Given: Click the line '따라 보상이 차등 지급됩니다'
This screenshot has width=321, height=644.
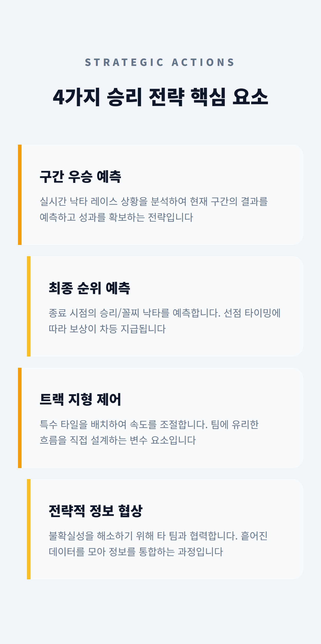Looking at the screenshot, I should pos(107,329).
